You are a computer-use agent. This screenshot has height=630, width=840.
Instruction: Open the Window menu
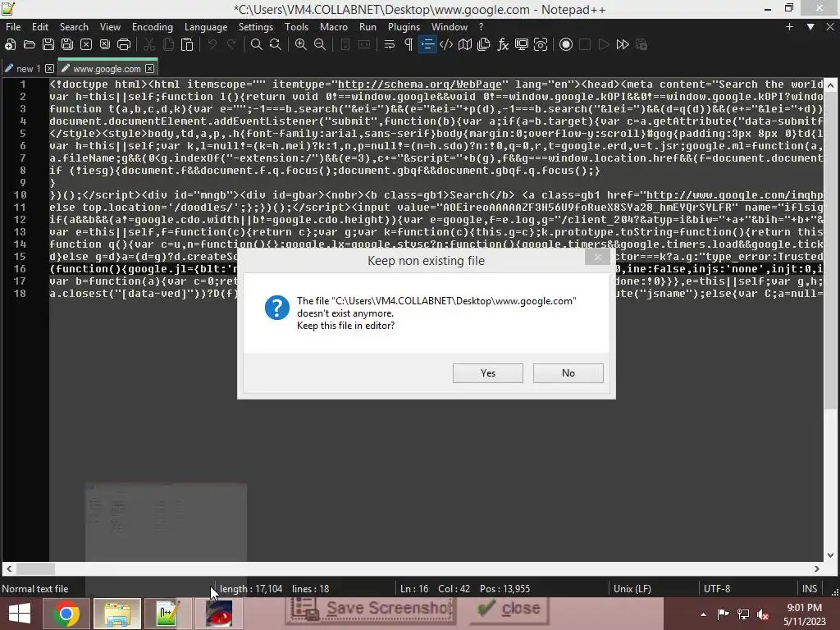(x=449, y=27)
